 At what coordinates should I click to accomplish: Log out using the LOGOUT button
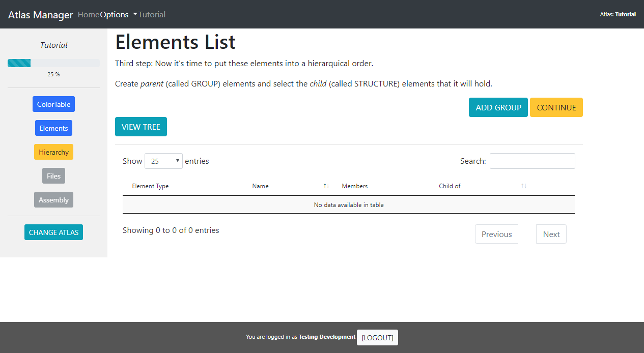pyautogui.click(x=377, y=338)
